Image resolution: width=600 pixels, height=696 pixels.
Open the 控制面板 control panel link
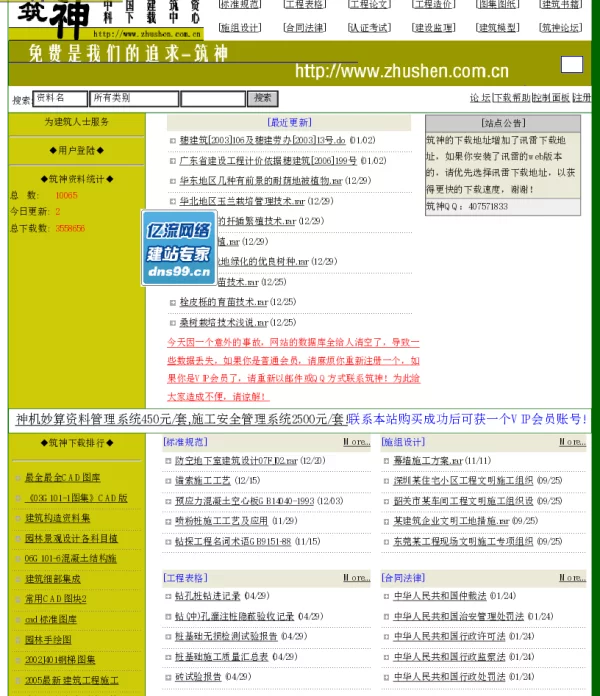click(552, 98)
